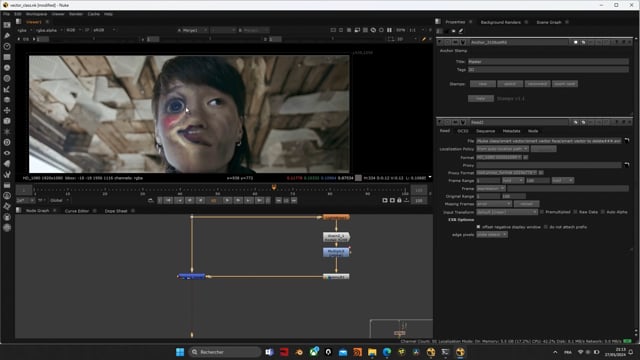Open the Color nodes toolbar menu
The image size is (640, 360).
[x=7, y=68]
